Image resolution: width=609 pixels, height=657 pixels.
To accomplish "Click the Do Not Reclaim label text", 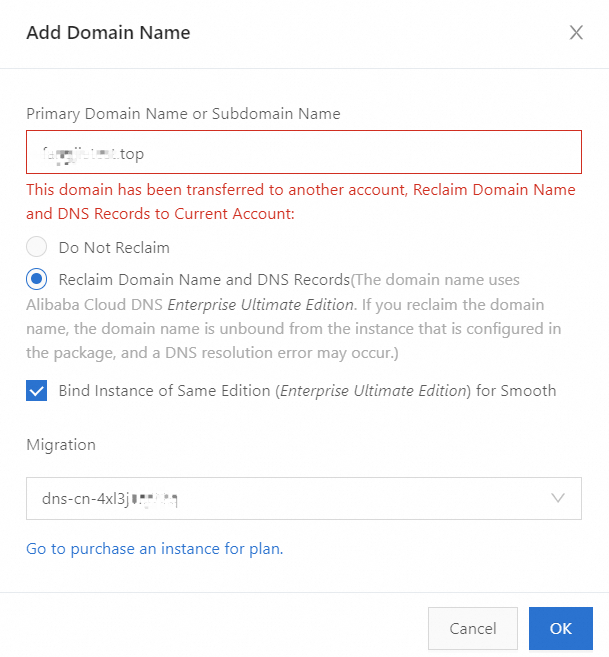I will (114, 247).
